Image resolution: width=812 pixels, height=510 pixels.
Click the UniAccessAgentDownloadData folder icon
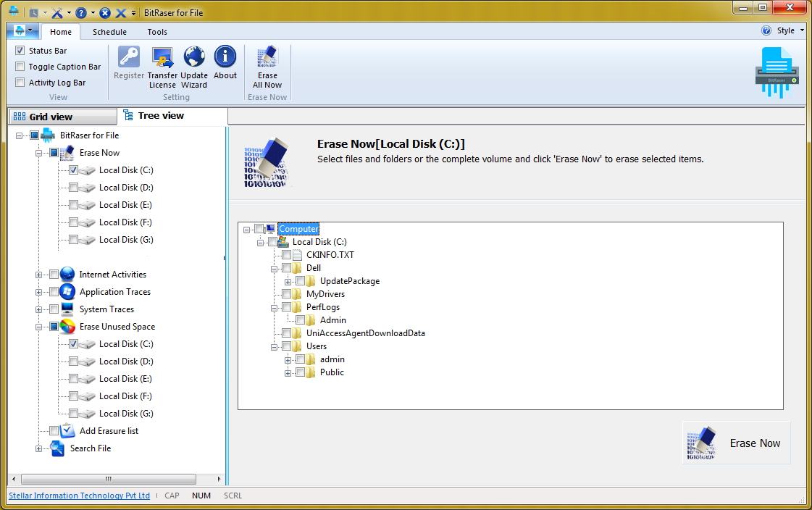click(297, 333)
